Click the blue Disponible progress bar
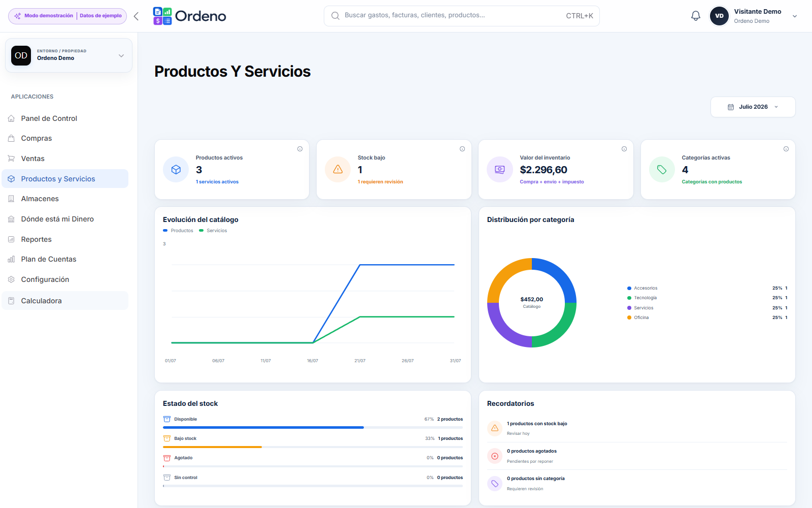The image size is (812, 508). click(x=263, y=427)
